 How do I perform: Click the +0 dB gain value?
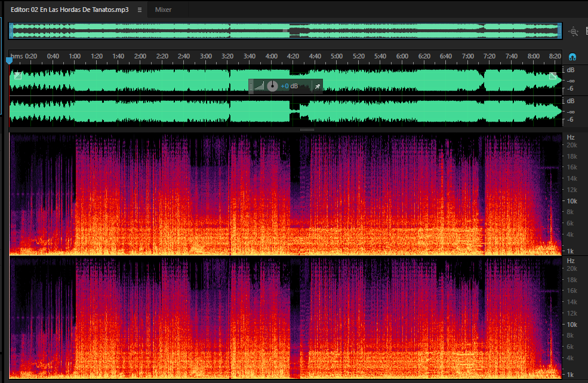click(x=289, y=86)
